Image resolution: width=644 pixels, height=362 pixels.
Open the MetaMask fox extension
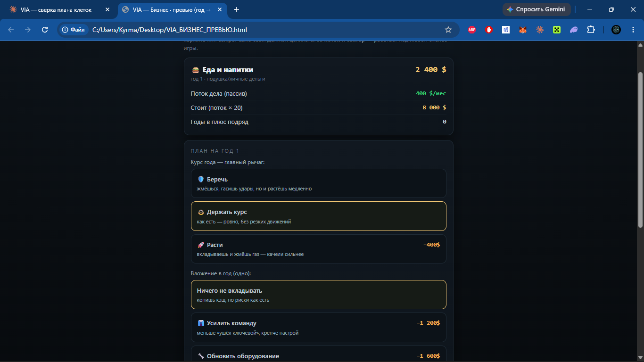coord(523,30)
